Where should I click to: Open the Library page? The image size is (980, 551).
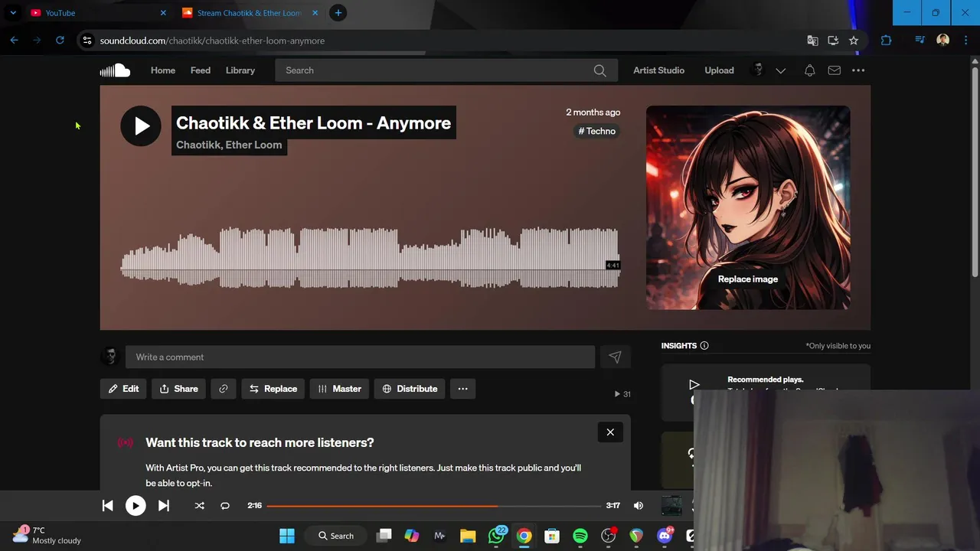240,70
